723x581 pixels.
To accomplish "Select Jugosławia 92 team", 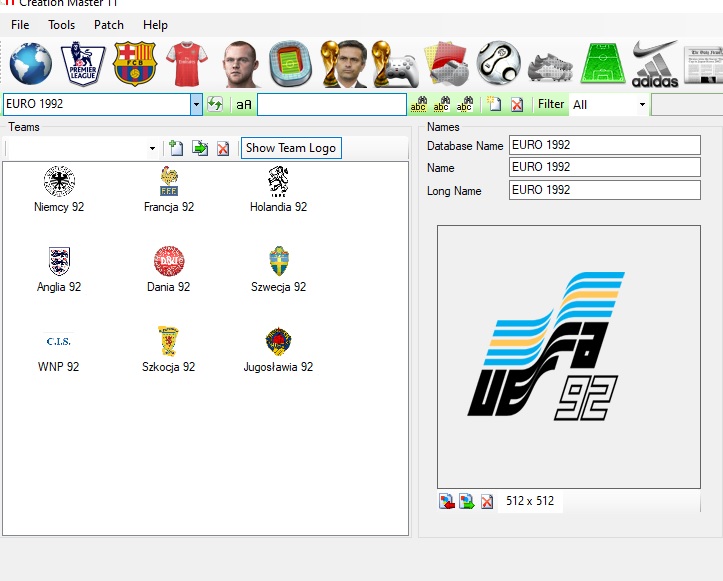I will pyautogui.click(x=279, y=350).
